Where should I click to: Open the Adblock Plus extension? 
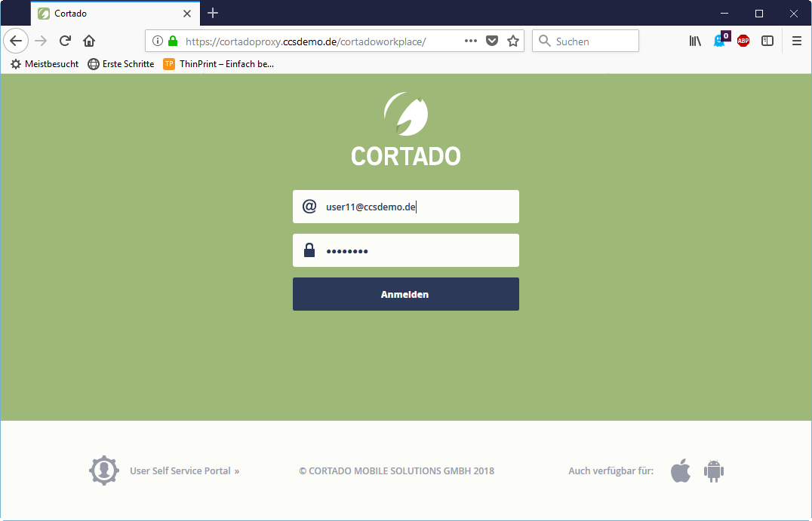tap(743, 41)
